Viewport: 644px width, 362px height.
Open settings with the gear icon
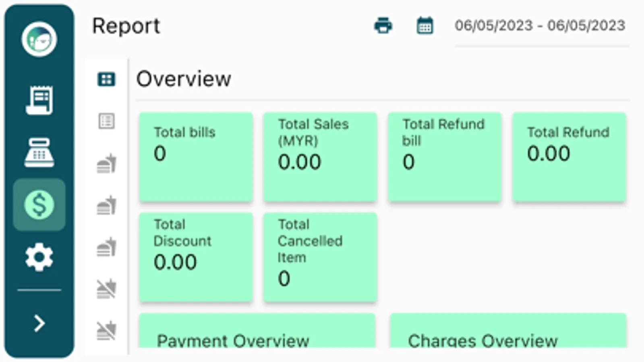(39, 257)
